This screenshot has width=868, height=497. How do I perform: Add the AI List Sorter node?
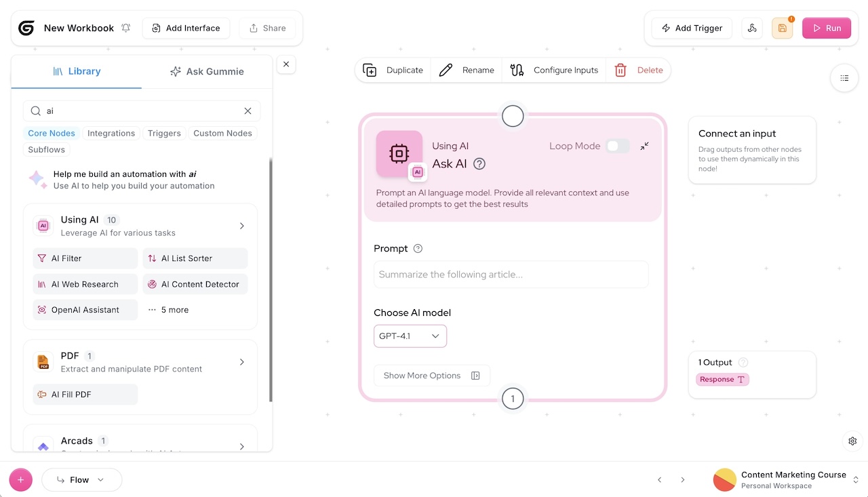pyautogui.click(x=195, y=258)
